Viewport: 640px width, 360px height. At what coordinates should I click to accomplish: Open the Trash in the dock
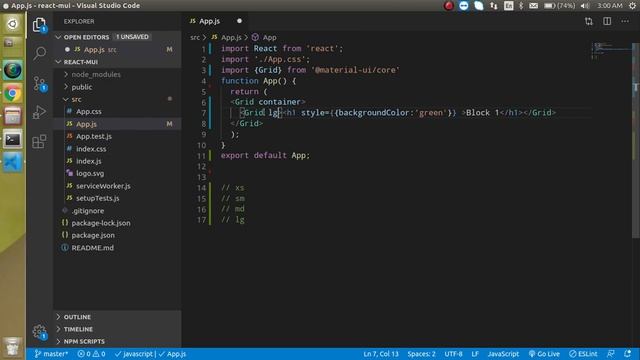coord(12,347)
